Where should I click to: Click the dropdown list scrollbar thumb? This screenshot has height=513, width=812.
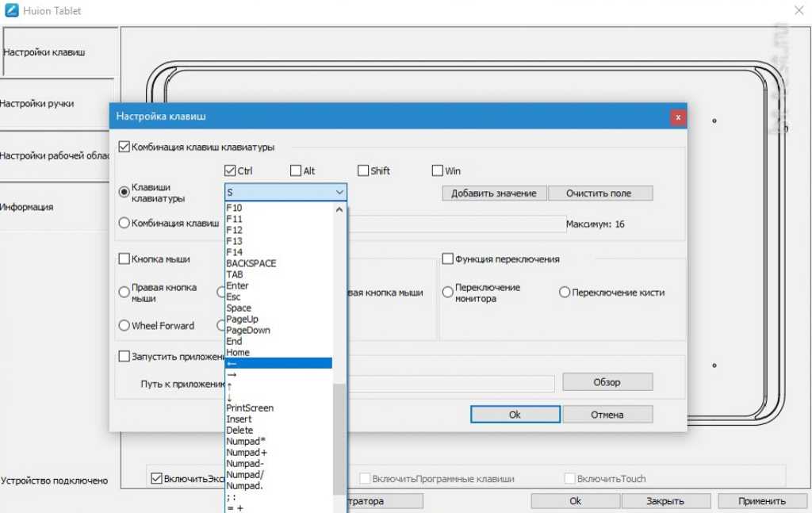[339, 436]
